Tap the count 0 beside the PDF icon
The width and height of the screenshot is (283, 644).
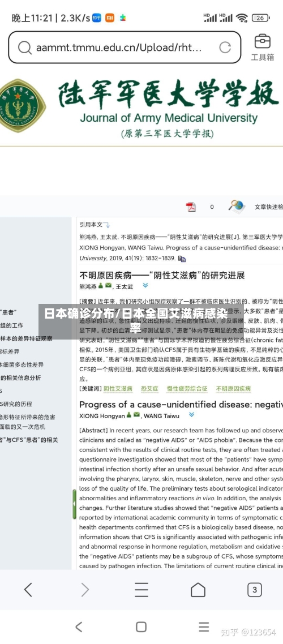coord(212,207)
